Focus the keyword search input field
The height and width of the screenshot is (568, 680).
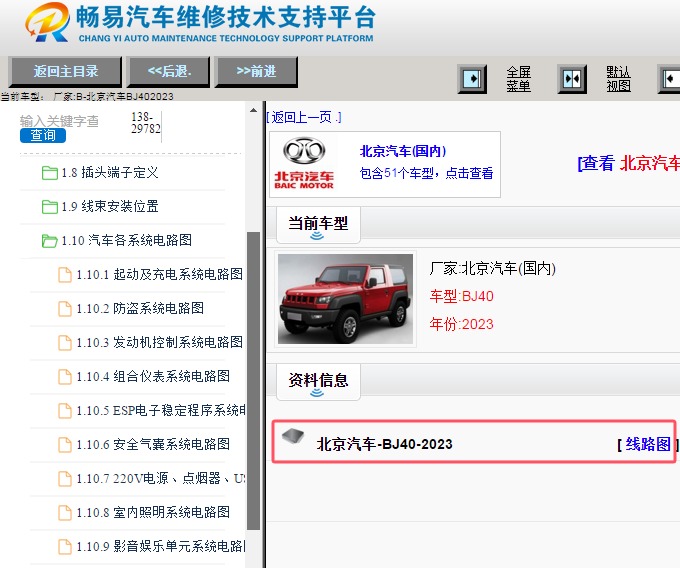(59, 121)
